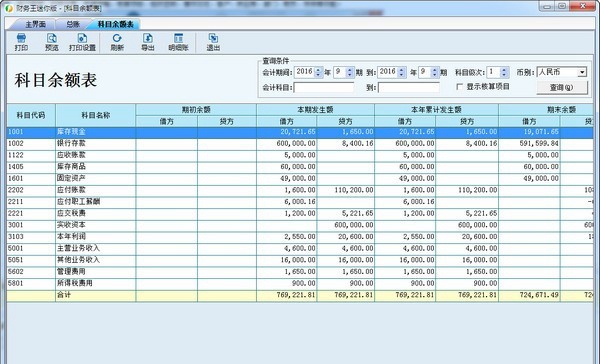Viewport: 600px width, 364px height.
Task: Select the 管理费用 row
Action: tap(300, 272)
